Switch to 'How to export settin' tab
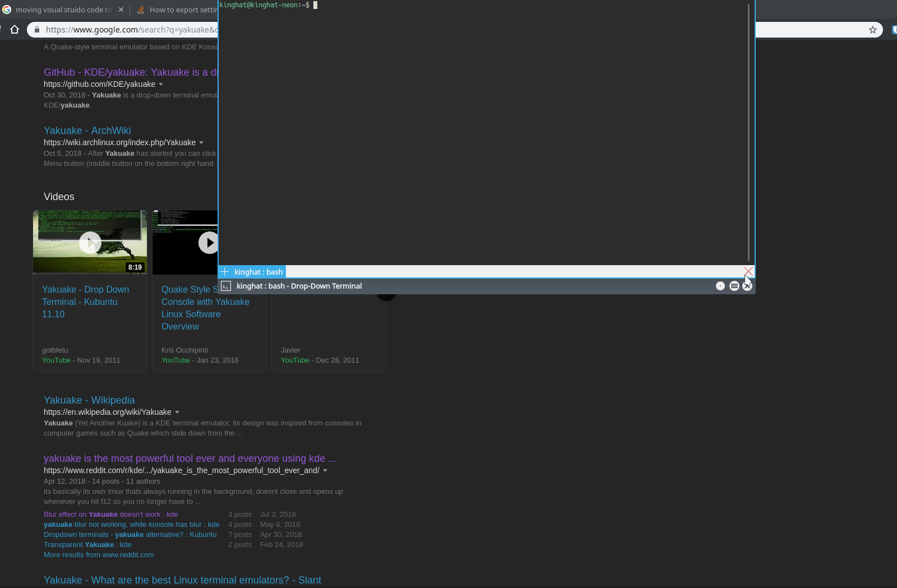The image size is (897, 588). pos(183,10)
